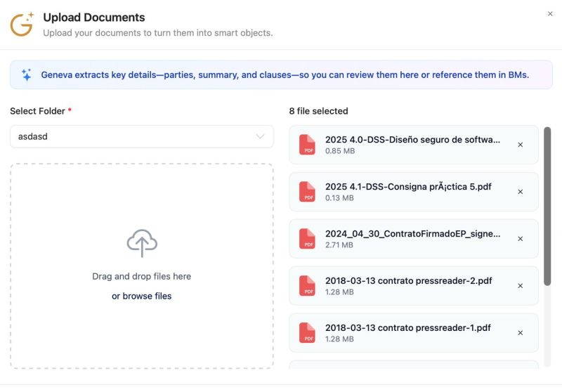Image resolution: width=562 pixels, height=392 pixels.
Task: Click the 'Upload Documents' heading
Action: coord(94,17)
